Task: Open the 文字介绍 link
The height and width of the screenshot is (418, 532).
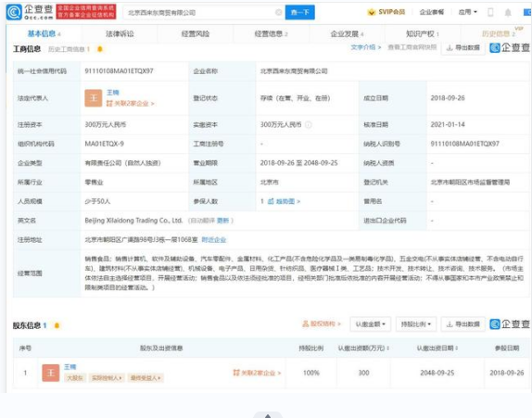Action: [x=366, y=47]
